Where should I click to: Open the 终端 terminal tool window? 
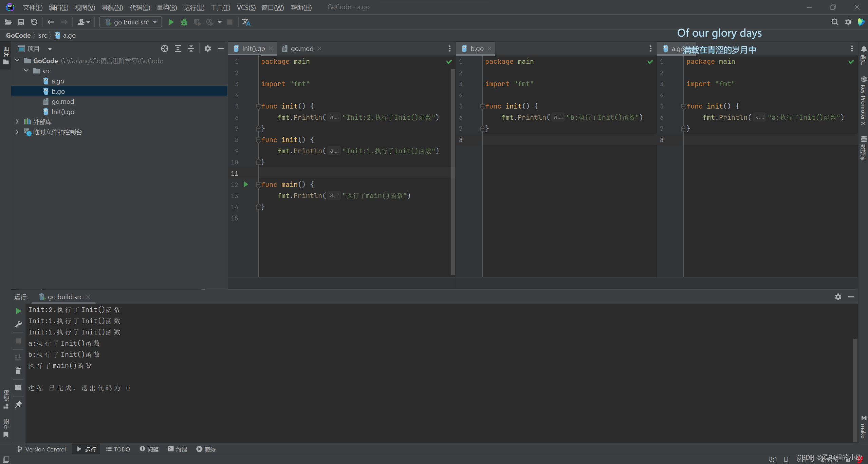click(x=178, y=449)
